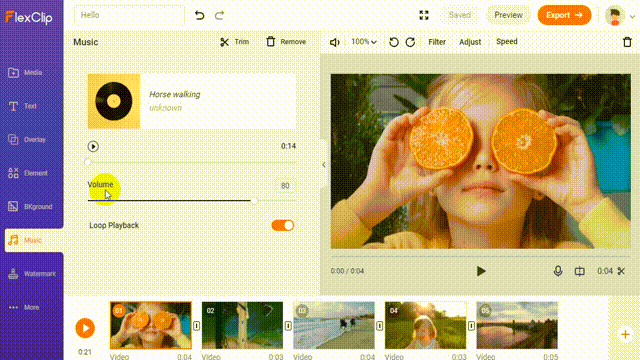Rotate video counterclockwise
This screenshot has height=360, width=640.
(x=394, y=42)
